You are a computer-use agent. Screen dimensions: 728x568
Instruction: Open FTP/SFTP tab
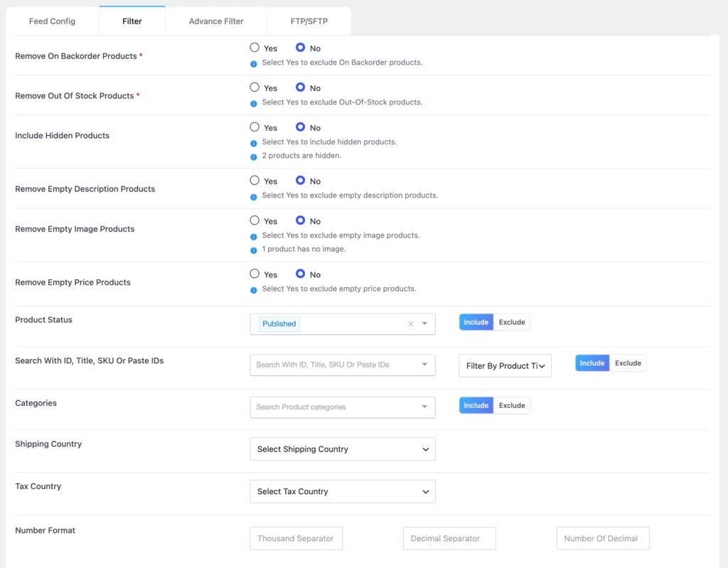point(309,21)
